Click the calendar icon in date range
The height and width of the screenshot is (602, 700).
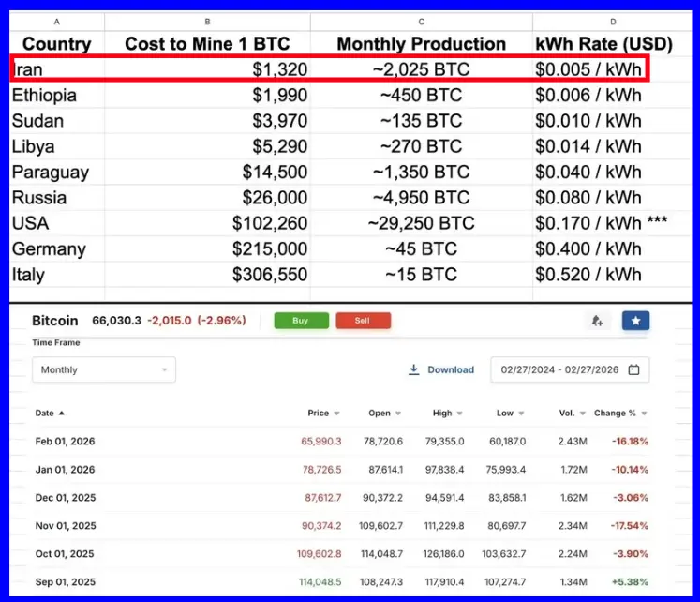633,370
